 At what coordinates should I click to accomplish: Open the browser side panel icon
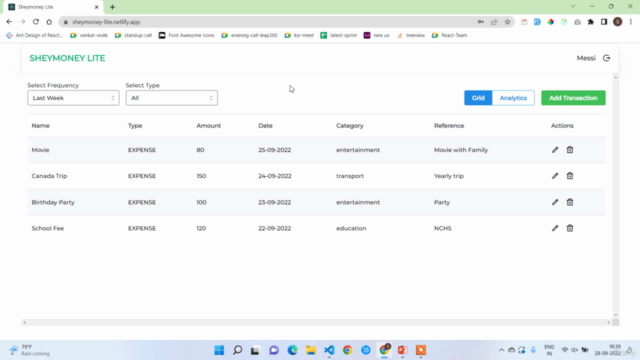click(x=604, y=22)
